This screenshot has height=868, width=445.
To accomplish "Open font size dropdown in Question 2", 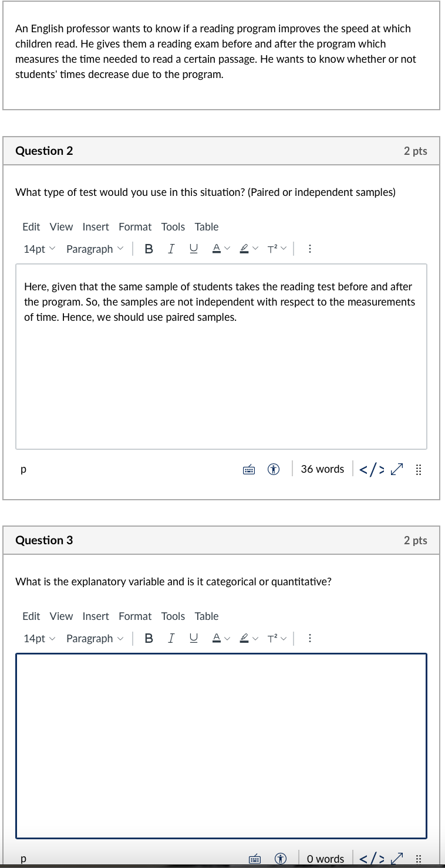I will (38, 248).
